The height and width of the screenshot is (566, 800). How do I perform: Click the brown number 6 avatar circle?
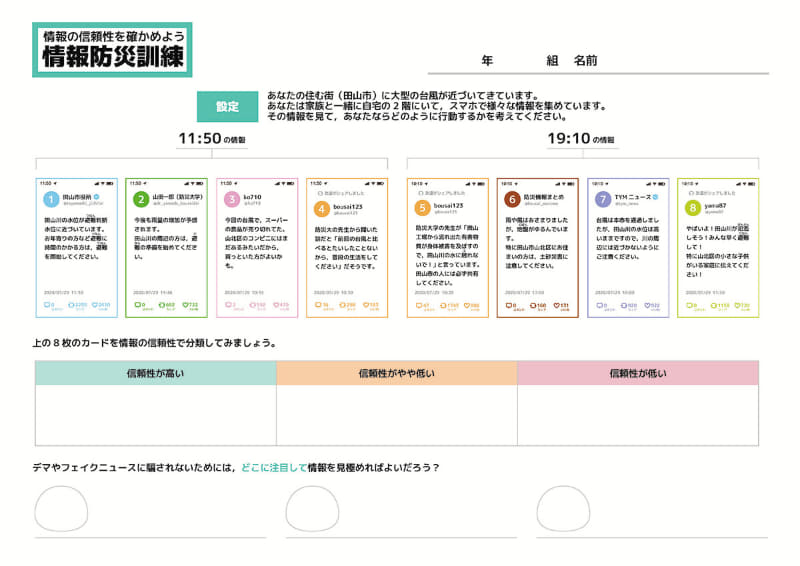512,199
